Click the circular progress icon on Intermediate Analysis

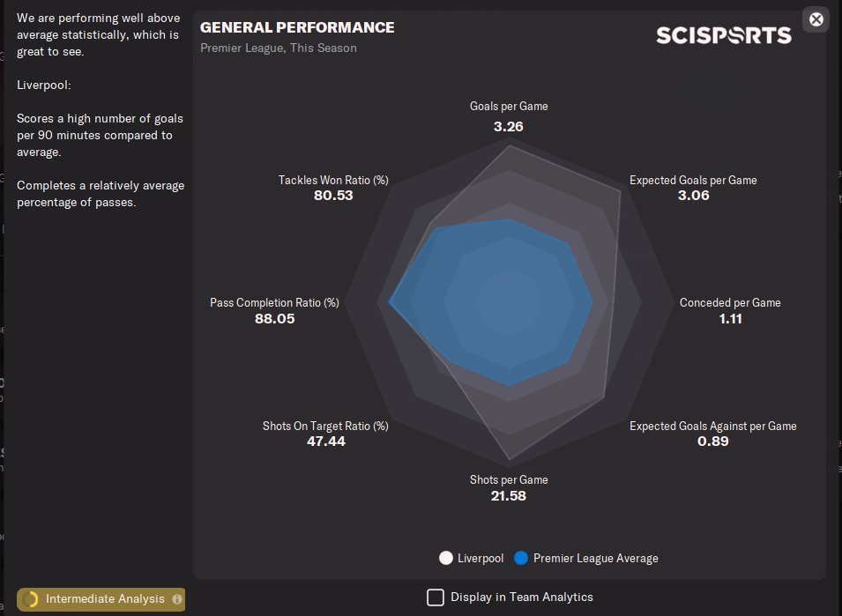(31, 599)
